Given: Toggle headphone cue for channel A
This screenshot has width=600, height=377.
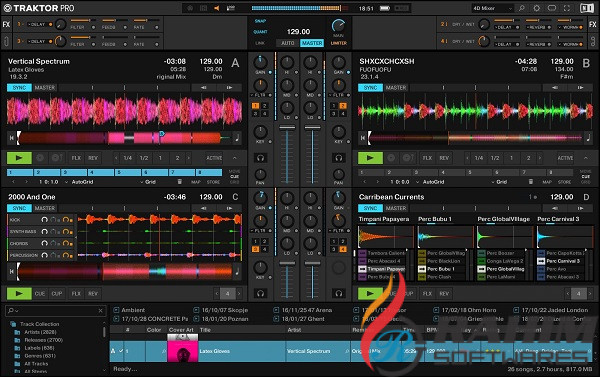Looking at the screenshot, I should [x=261, y=158].
